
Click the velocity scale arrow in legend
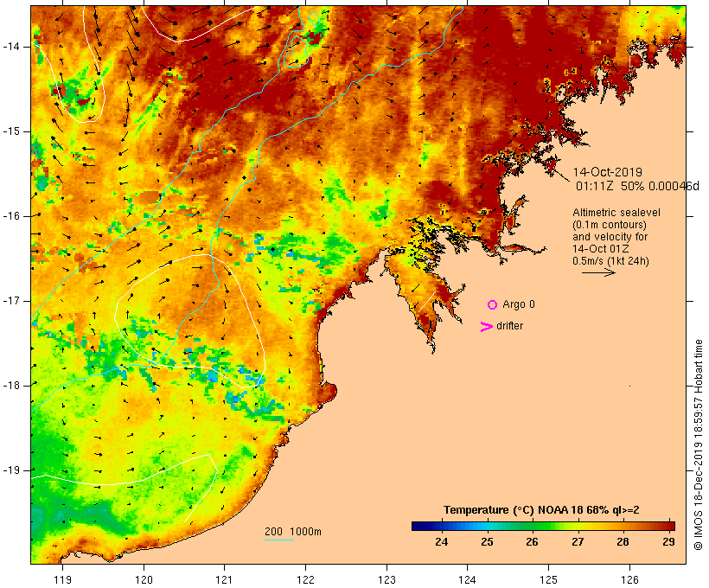pyautogui.click(x=598, y=272)
